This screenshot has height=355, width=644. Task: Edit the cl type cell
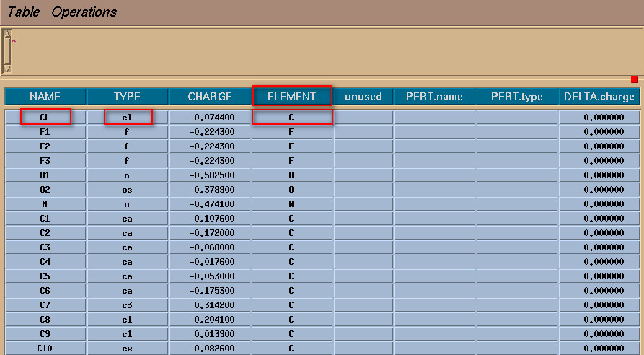point(128,117)
